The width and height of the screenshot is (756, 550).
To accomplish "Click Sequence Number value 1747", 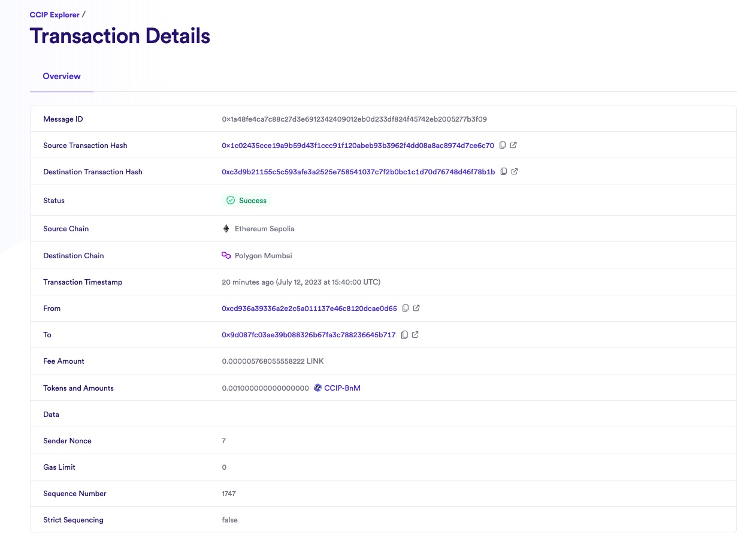I will pyautogui.click(x=229, y=494).
